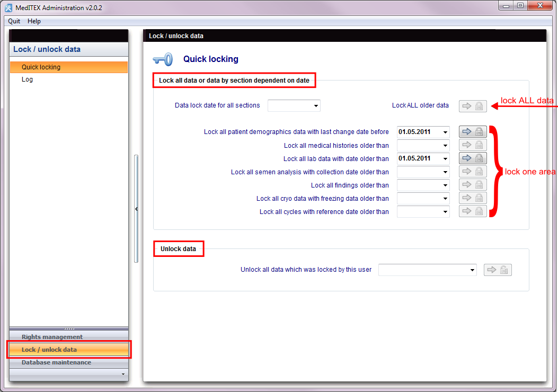Image resolution: width=558 pixels, height=392 pixels.
Task: Click 'Lock all data or data by section' heading
Action: click(234, 81)
